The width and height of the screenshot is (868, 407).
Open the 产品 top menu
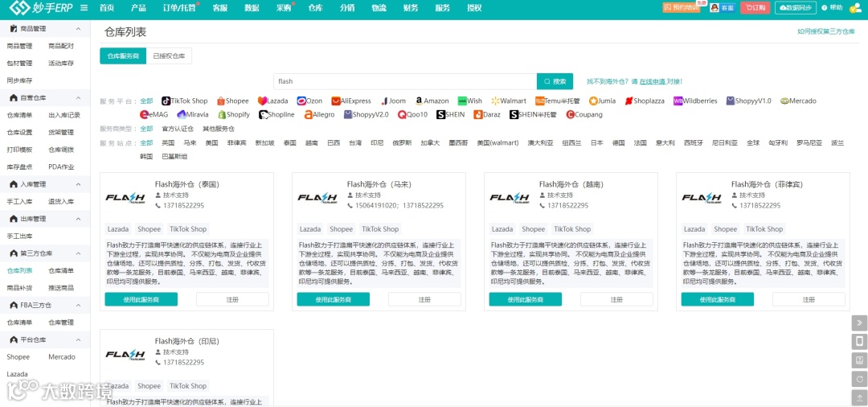(x=138, y=8)
